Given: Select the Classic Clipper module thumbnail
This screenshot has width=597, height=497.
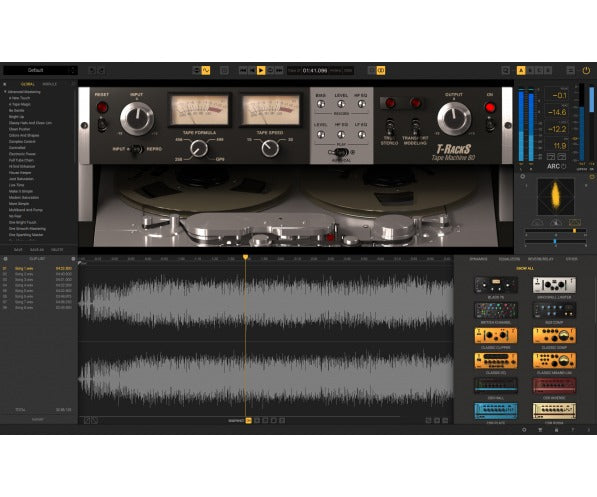Looking at the screenshot, I should click(x=496, y=336).
